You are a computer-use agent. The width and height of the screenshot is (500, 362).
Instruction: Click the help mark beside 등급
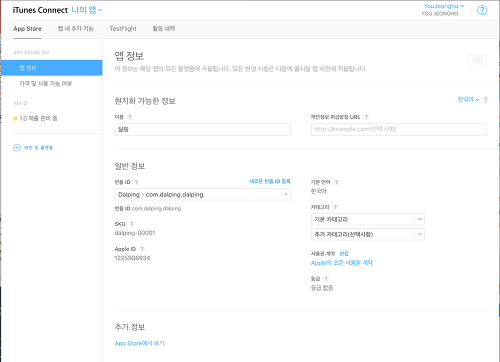(x=326, y=279)
